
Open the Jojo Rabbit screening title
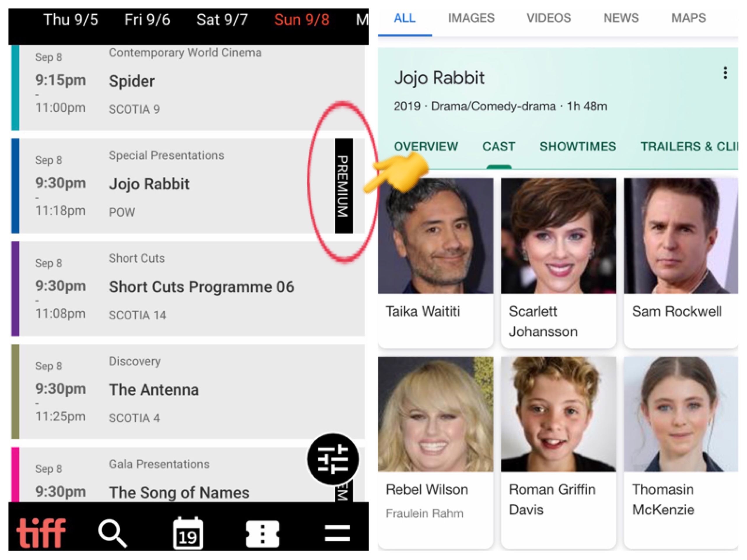tap(149, 184)
